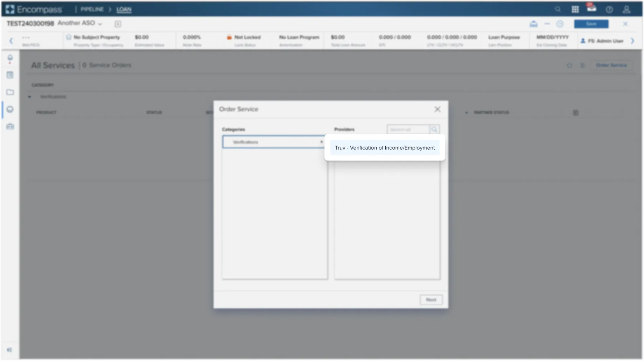
Task: Open the apps grid icon
Action: click(x=575, y=9)
